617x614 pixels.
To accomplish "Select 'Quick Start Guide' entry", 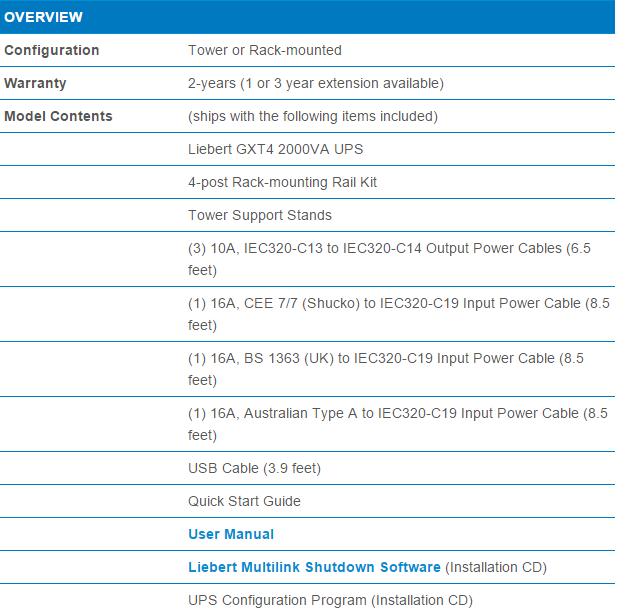I will click(x=244, y=501).
